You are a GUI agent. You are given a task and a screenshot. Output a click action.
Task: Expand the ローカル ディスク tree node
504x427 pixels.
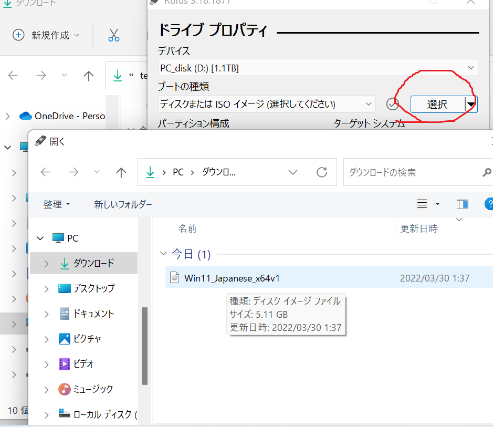click(47, 415)
